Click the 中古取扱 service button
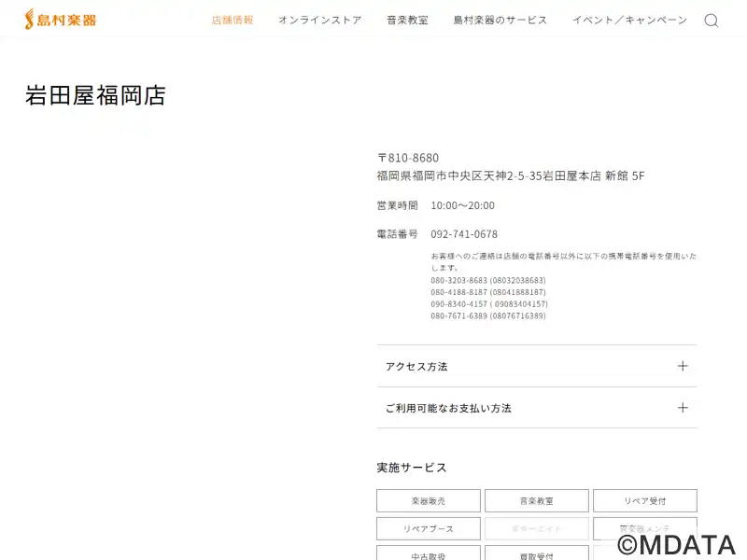Image resolution: width=747 pixels, height=560 pixels. tap(429, 553)
